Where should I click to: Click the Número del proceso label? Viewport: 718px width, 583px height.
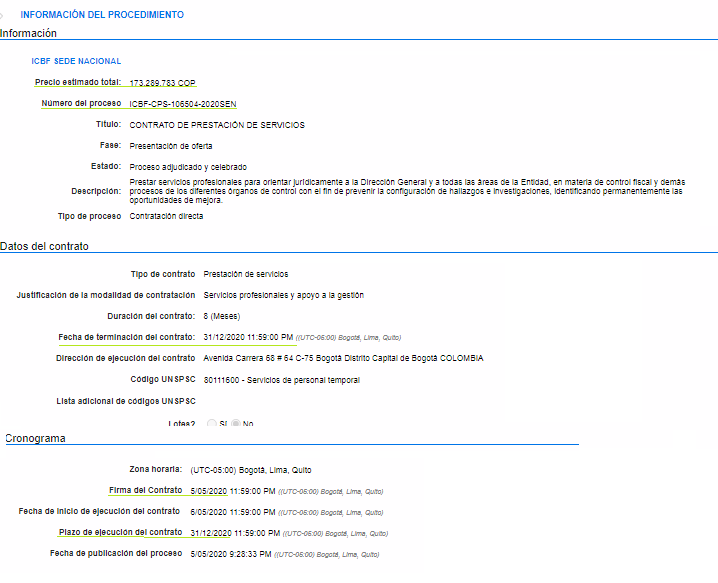click(x=81, y=104)
